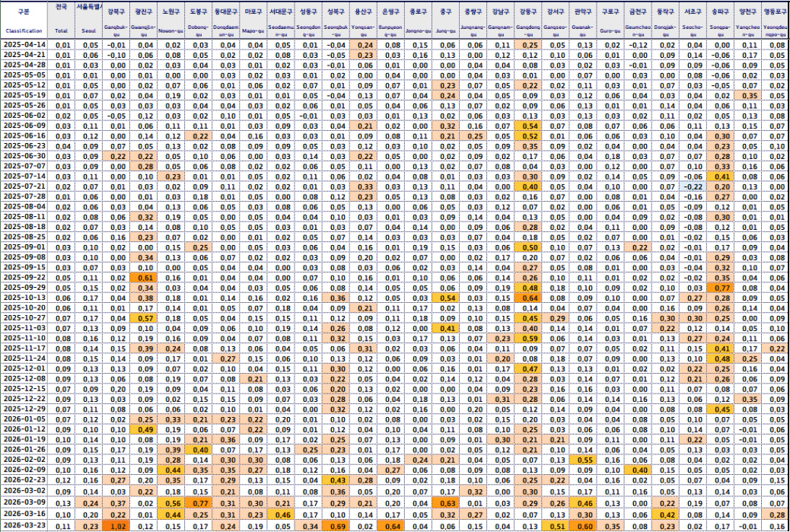Screen dimensions: 790x532
Task: Select the 송파구 Songpa-gu column header
Action: [719, 20]
